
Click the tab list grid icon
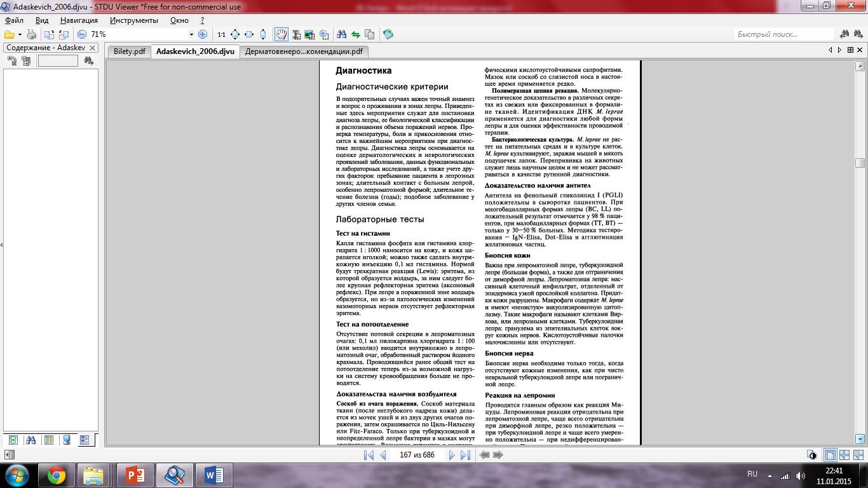850,50
